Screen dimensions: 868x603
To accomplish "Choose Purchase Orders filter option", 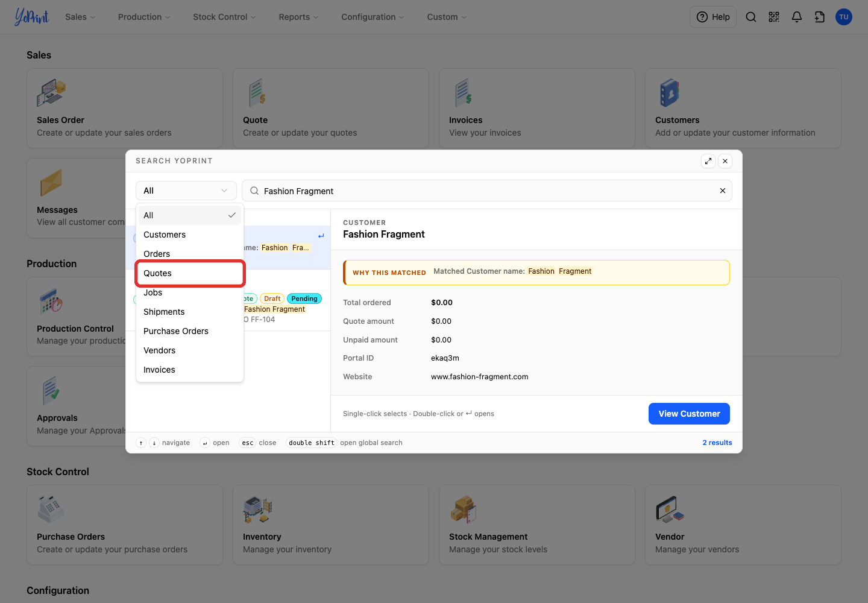I will (190, 331).
